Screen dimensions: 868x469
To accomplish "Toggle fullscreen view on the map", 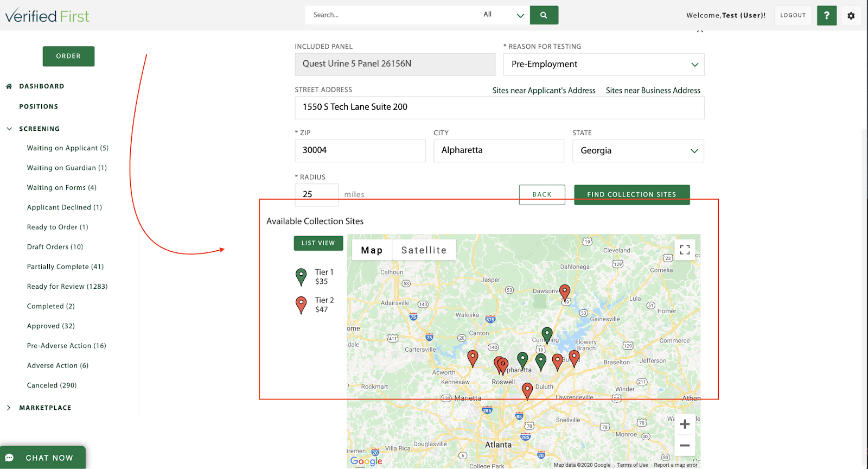I will 685,250.
